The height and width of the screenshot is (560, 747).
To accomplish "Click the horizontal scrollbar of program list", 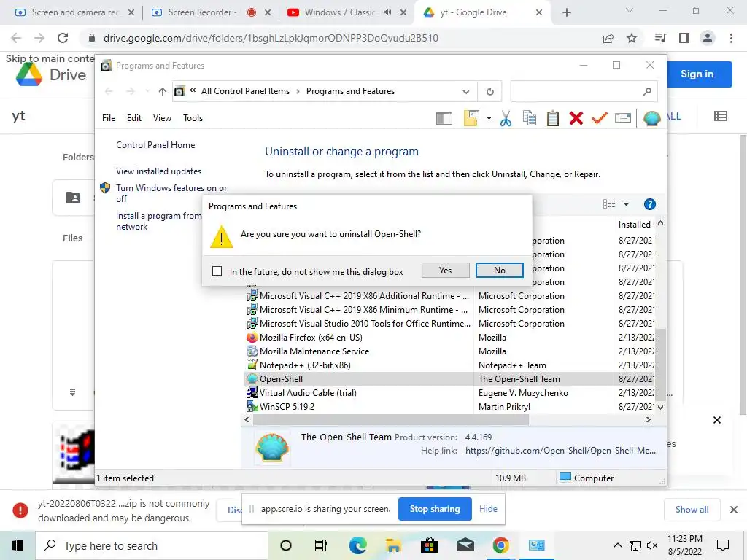I will point(391,419).
